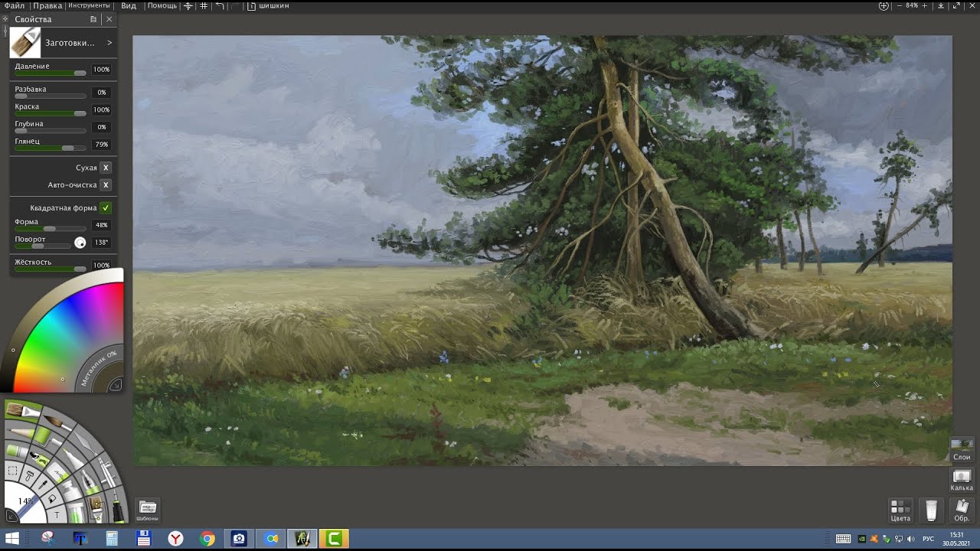The image size is (980, 551).
Task: Click the brush preset preview thumbnail
Action: click(x=24, y=43)
